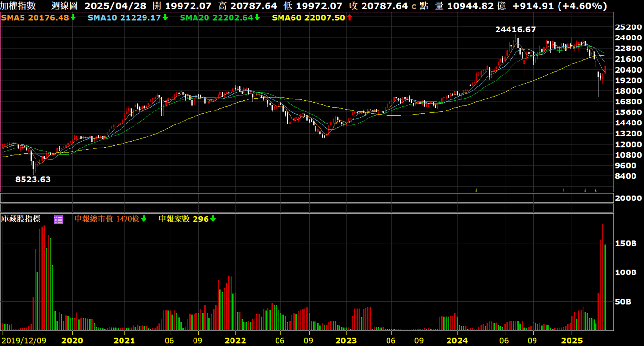
Task: Click the orange 'c' symbol before 點
Action: click(x=413, y=6)
